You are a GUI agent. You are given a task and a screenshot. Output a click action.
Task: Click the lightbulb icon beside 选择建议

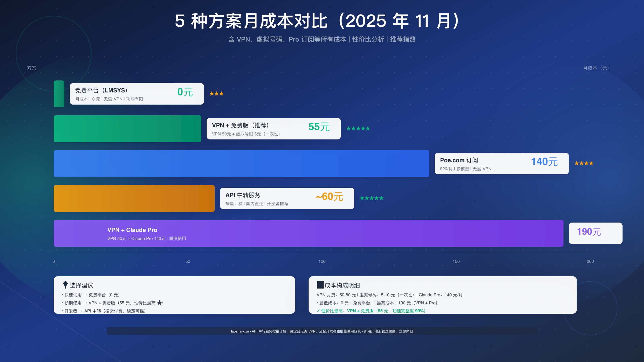tap(65, 285)
